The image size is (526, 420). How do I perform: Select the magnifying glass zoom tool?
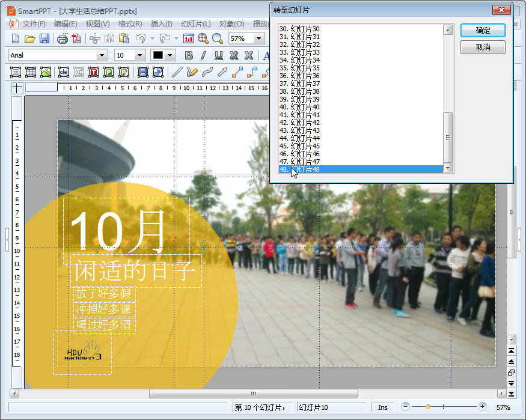point(218,38)
